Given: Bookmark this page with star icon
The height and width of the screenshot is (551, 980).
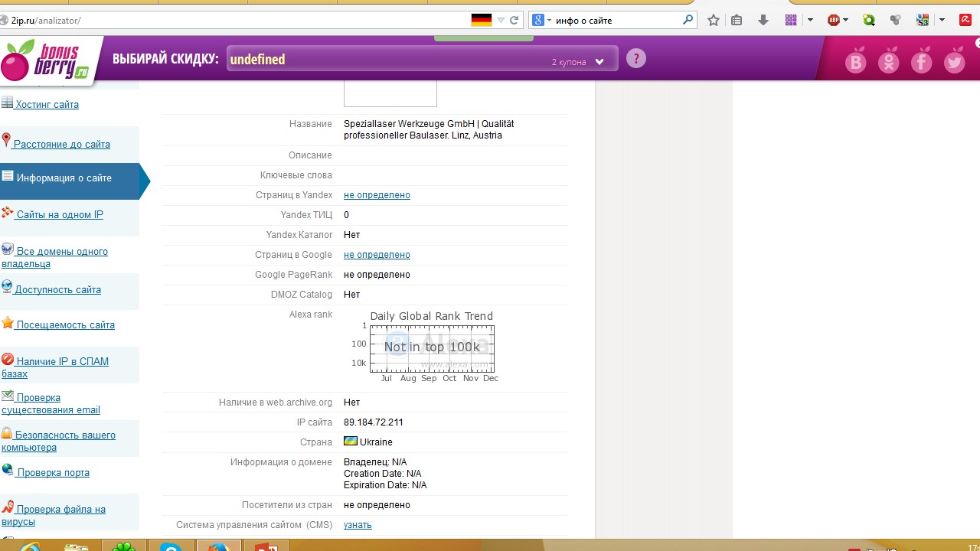Looking at the screenshot, I should tap(714, 21).
